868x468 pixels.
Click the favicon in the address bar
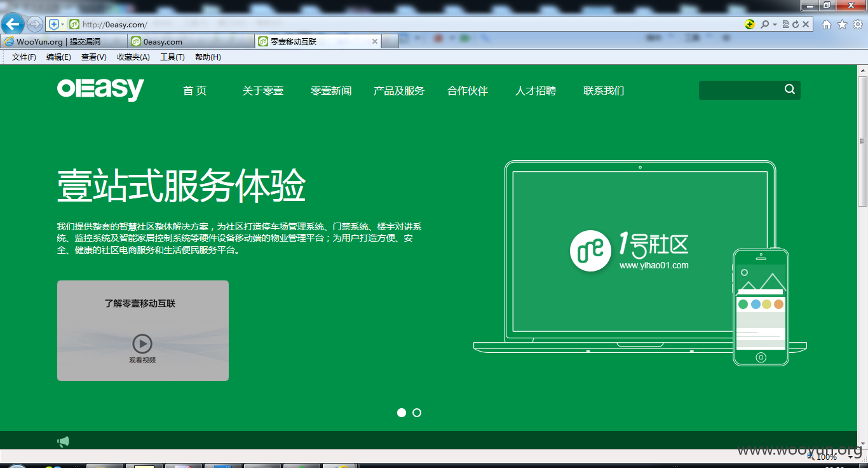(74, 24)
